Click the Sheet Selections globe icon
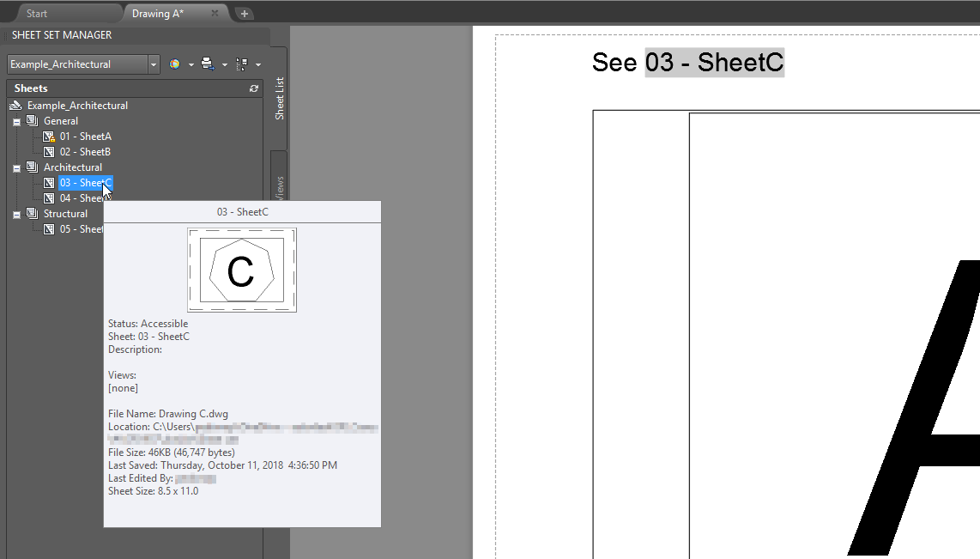The height and width of the screenshot is (559, 980). click(x=174, y=64)
